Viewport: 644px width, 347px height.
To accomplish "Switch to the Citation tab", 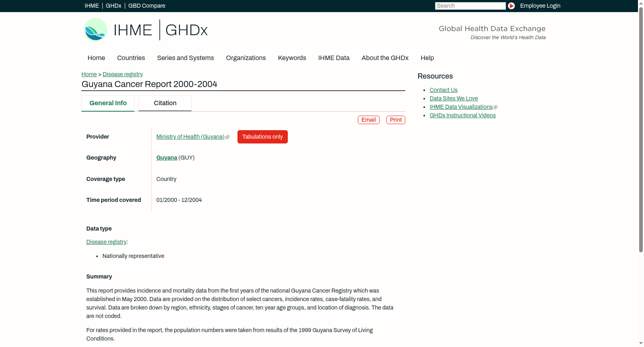I will point(165,103).
